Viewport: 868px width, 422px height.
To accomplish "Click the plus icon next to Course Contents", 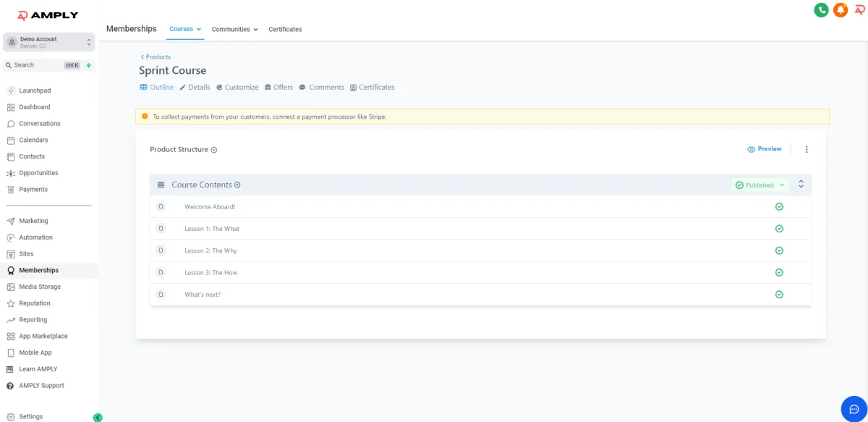I will [237, 185].
